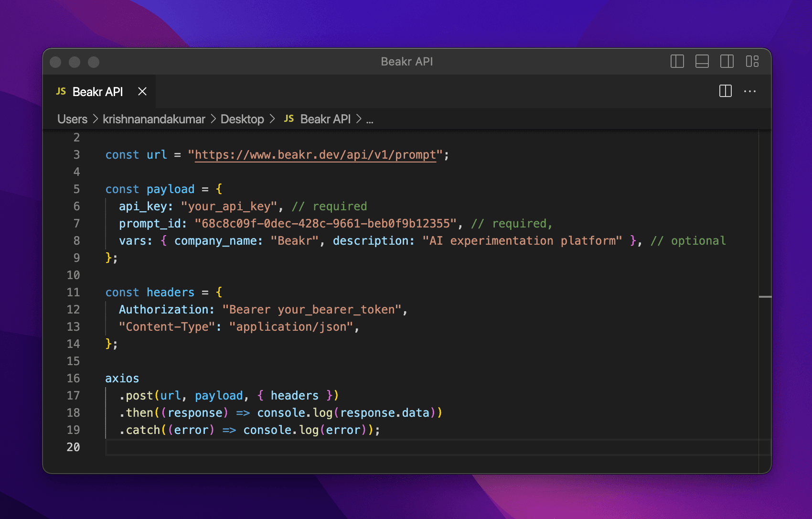Click the prompt_id UUID string
The width and height of the screenshot is (812, 519).
(x=326, y=224)
